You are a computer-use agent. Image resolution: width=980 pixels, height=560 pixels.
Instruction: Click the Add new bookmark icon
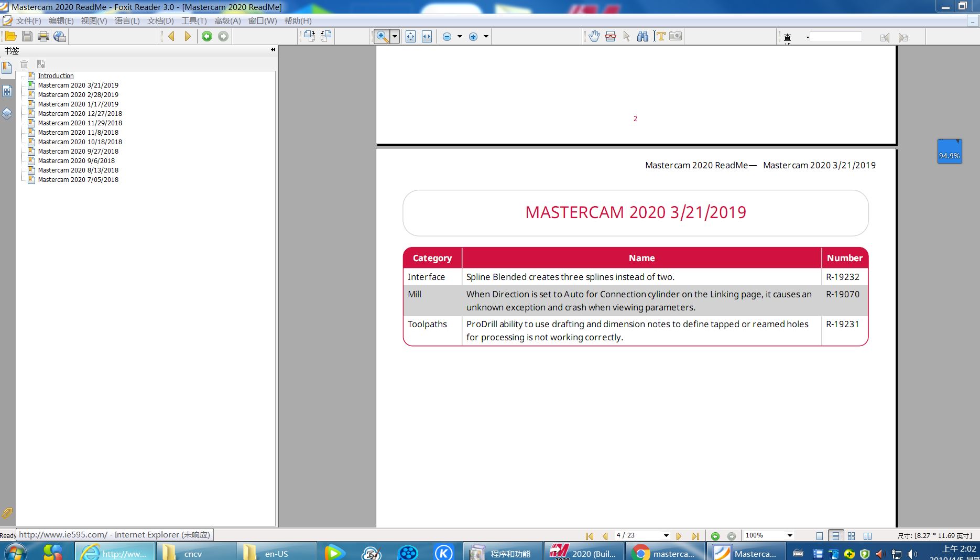point(41,64)
